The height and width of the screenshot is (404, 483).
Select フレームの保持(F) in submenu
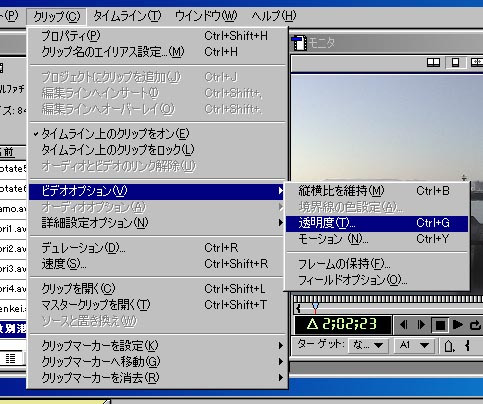click(x=377, y=264)
